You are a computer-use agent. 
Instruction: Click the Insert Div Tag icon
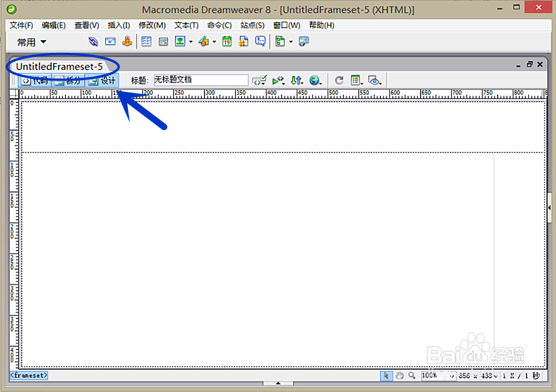(163, 42)
